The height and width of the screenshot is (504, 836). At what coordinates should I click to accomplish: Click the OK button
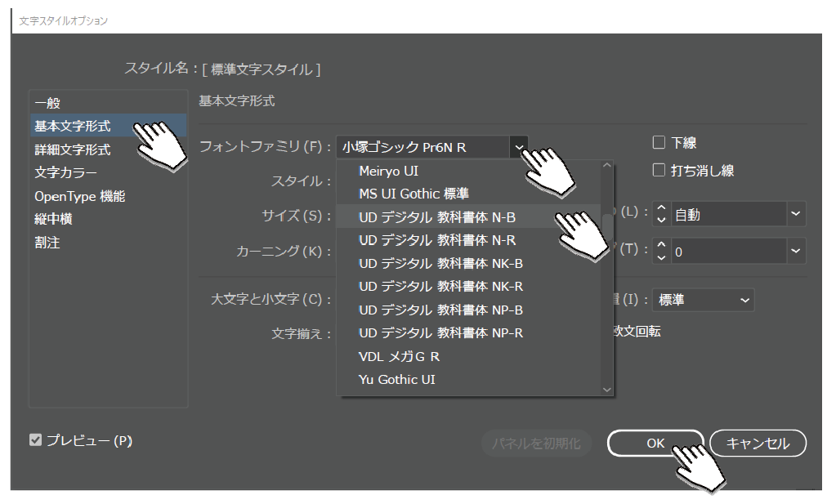(655, 443)
